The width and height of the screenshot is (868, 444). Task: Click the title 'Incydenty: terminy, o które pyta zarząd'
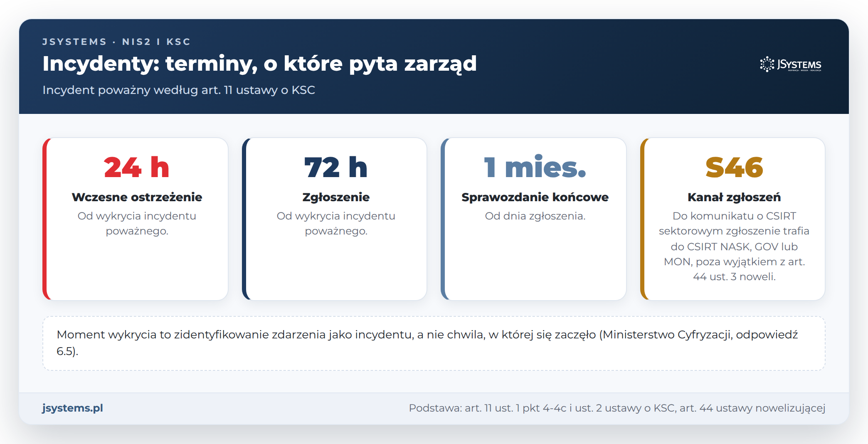(259, 64)
